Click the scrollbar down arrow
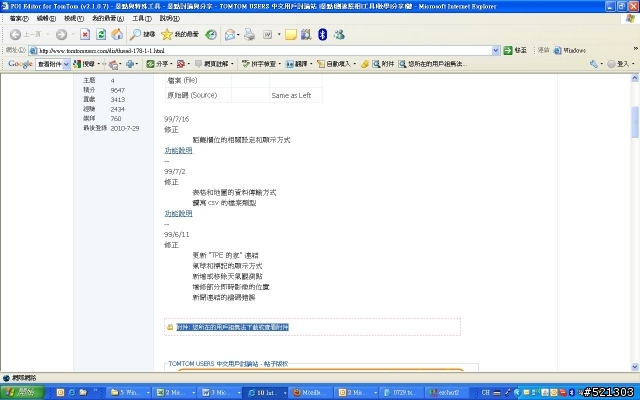 (635, 367)
